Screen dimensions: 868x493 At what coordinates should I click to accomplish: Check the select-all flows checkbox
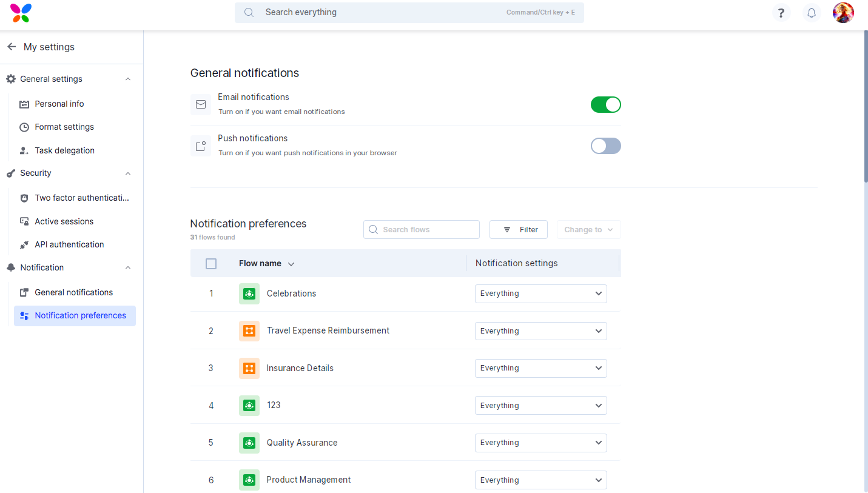211,264
